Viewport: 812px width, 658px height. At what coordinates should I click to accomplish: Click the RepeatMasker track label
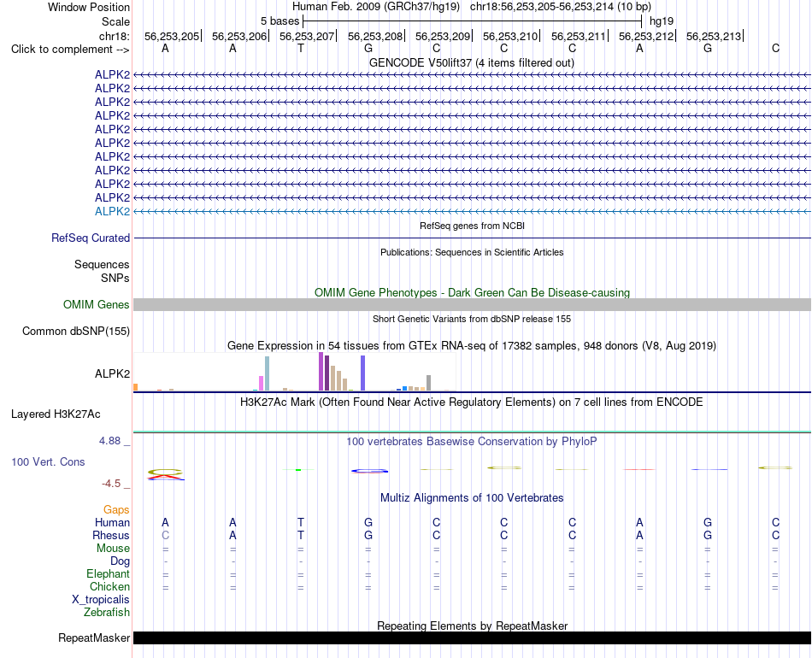(94, 637)
